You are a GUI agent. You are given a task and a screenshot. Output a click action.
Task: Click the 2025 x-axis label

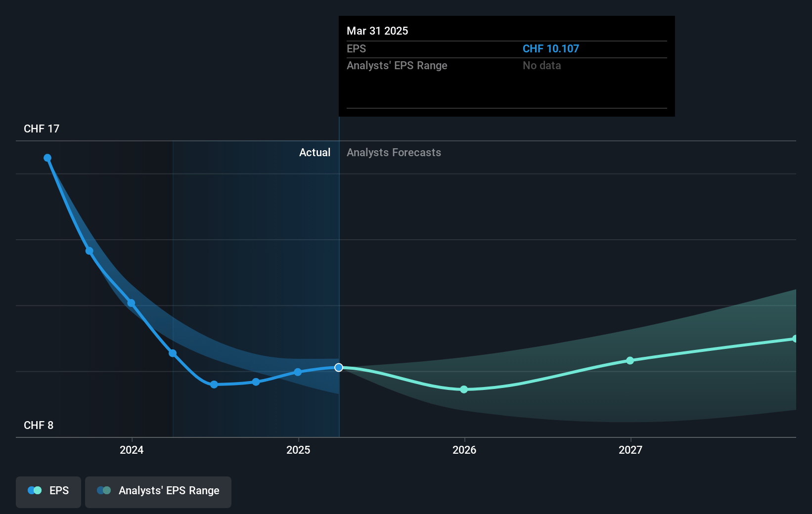298,450
